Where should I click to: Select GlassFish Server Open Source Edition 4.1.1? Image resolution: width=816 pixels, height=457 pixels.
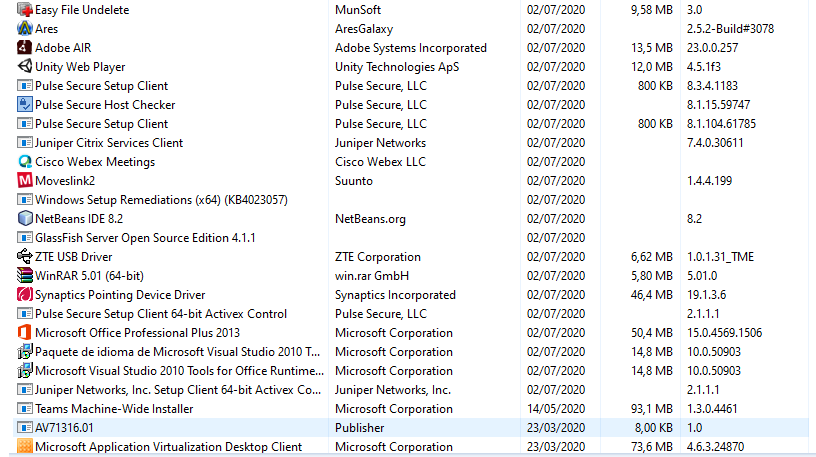[145, 238]
